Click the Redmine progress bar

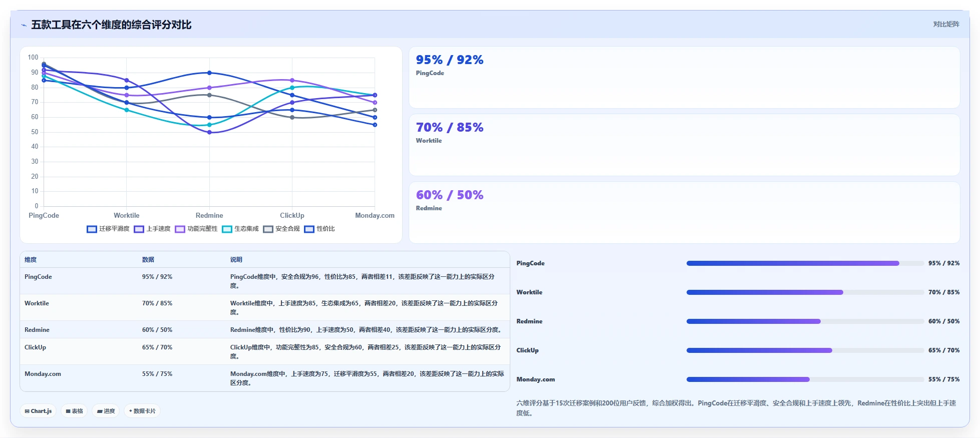pos(805,321)
